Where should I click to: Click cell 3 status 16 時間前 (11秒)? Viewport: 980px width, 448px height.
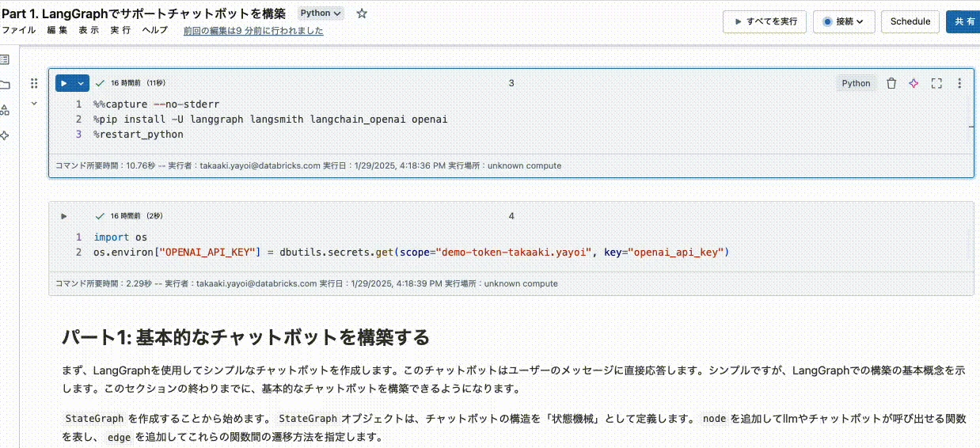[138, 83]
